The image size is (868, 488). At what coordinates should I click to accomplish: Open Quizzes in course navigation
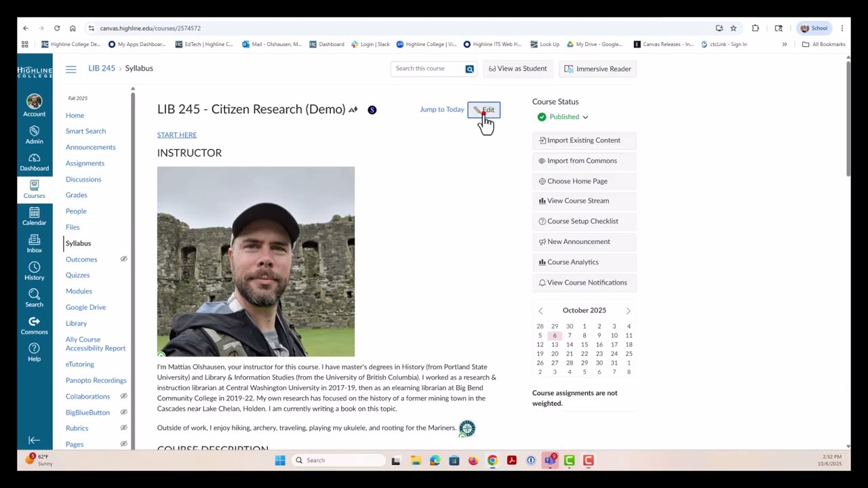coord(77,275)
